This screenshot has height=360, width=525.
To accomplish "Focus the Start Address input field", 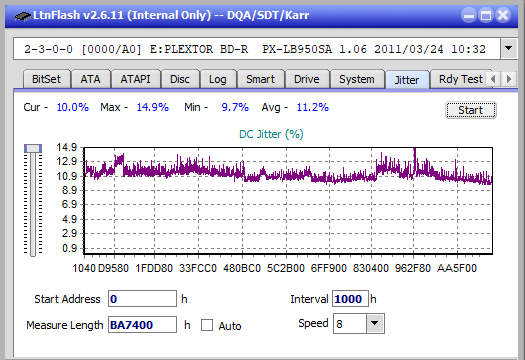I will coord(142,299).
